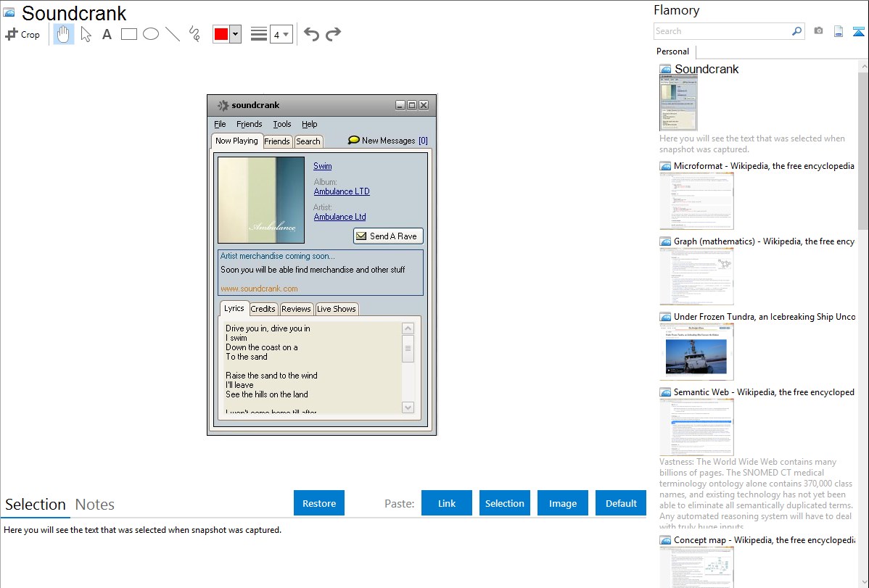Click the camera capture icon

tap(818, 31)
